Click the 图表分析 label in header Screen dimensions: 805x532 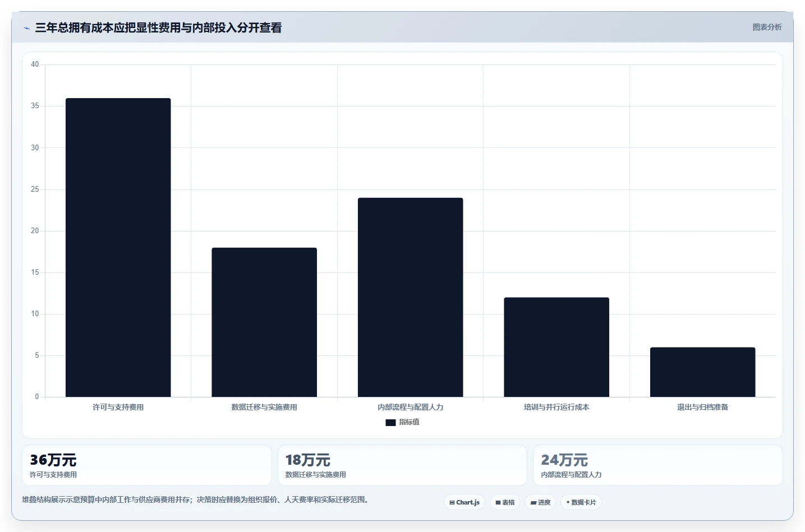click(767, 27)
